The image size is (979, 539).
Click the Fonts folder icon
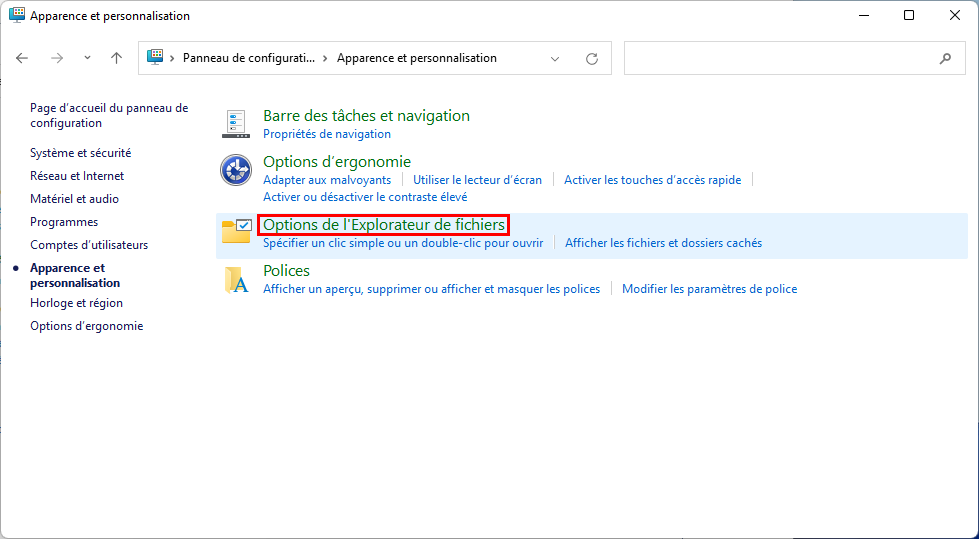[x=236, y=280]
